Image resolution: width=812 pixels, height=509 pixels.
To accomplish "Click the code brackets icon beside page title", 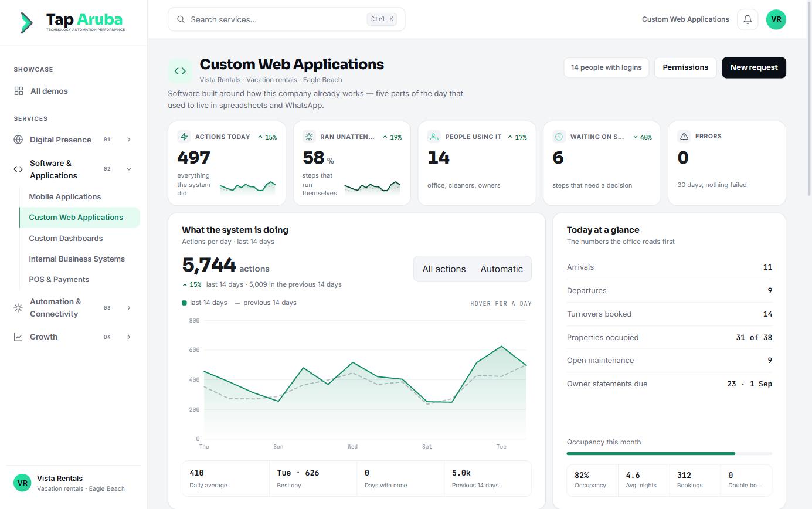I will tap(180, 71).
